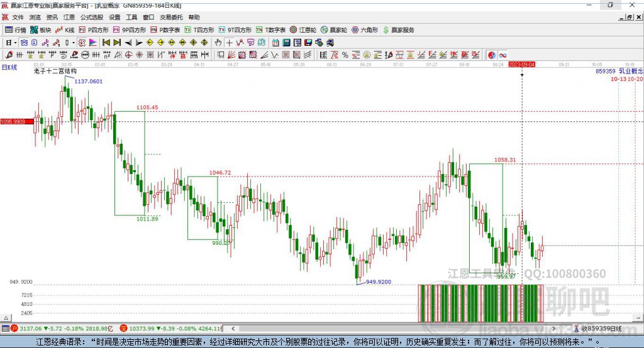Select the red fan lines icon
Image resolution: width=644 pixels, height=348 pixels.
click(x=231, y=55)
